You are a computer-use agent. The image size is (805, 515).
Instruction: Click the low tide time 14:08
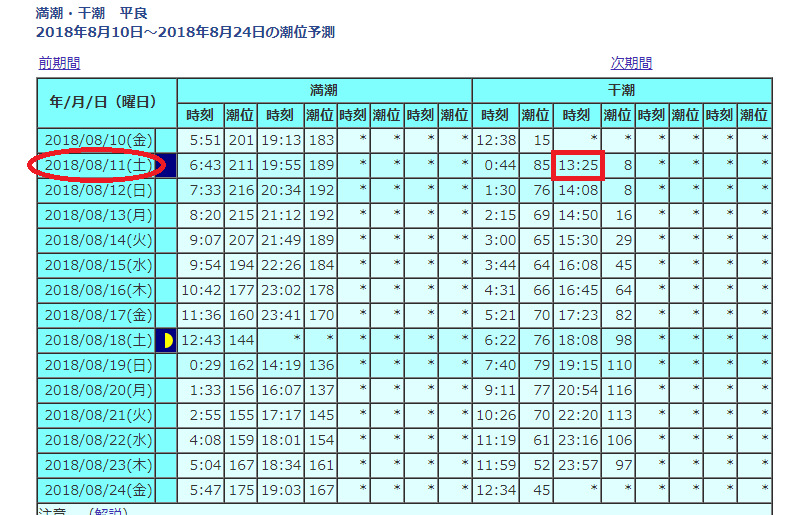[x=578, y=190]
